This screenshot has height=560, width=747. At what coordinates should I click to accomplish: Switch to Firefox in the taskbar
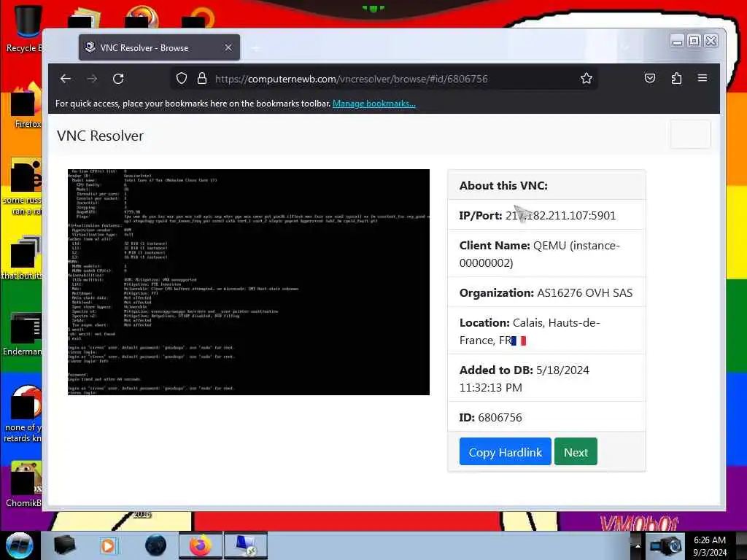[x=201, y=545]
